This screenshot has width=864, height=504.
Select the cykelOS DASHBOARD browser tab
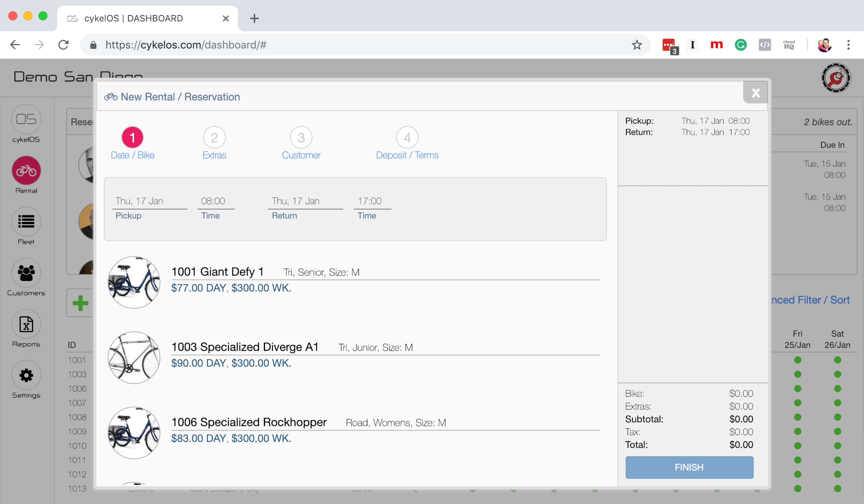click(x=147, y=18)
